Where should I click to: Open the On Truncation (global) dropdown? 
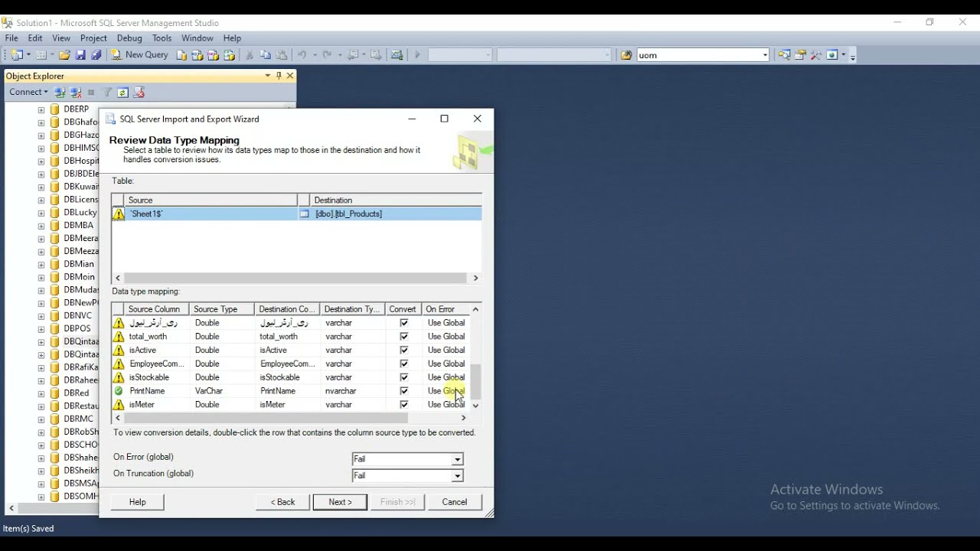[x=457, y=476]
